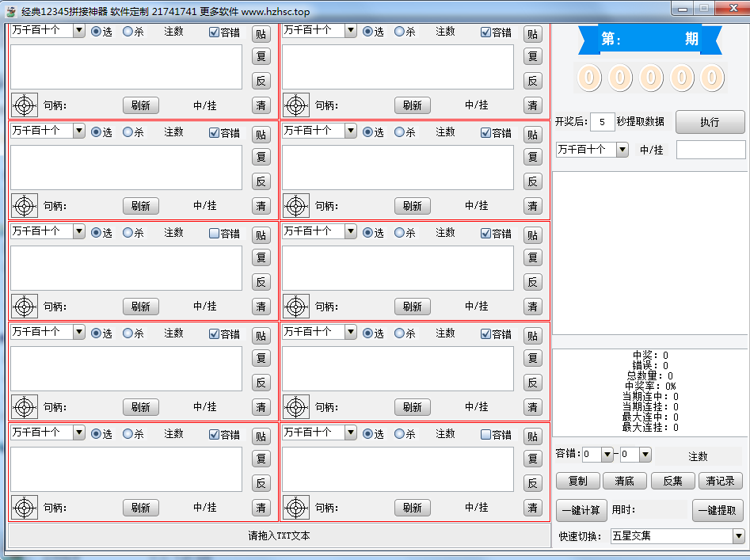Screen dimensions: 750x560
Task: Uncheck 容错 in the top-left panel
Action: point(215,32)
